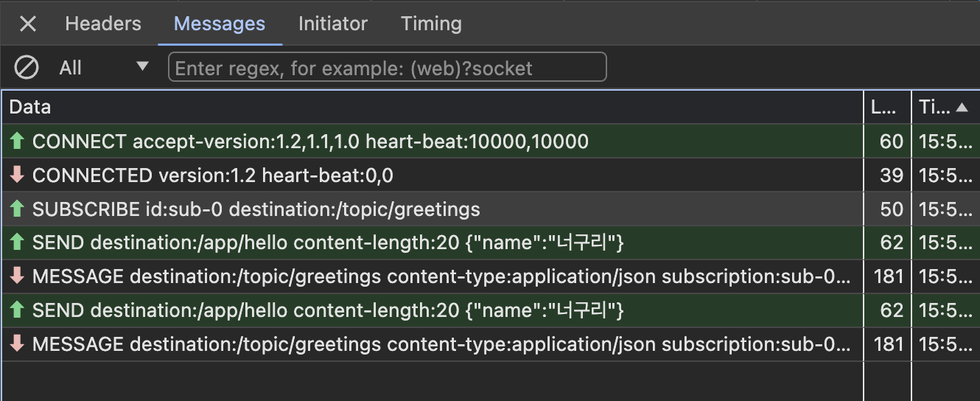Toggle the Time column sort arrow
This screenshot has height=401, width=980.
coord(961,107)
